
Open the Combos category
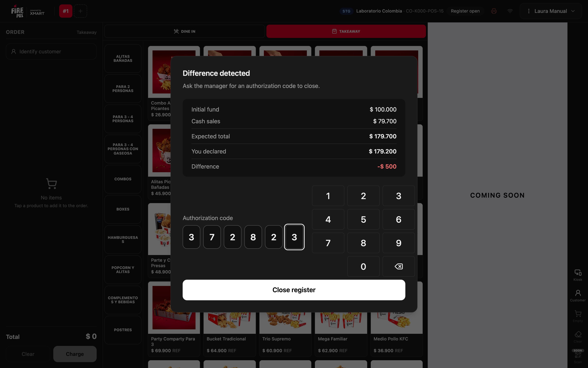(x=123, y=179)
